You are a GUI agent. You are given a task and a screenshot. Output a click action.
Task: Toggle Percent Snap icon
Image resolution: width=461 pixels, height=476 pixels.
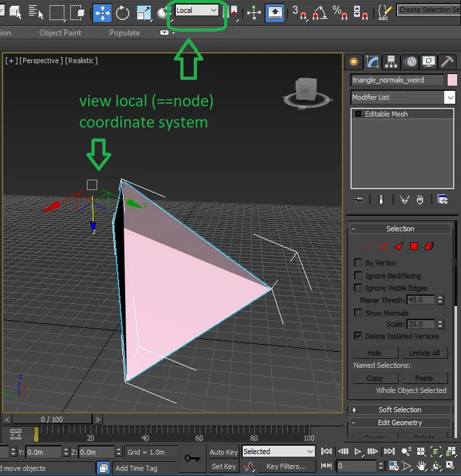pyautogui.click(x=340, y=13)
